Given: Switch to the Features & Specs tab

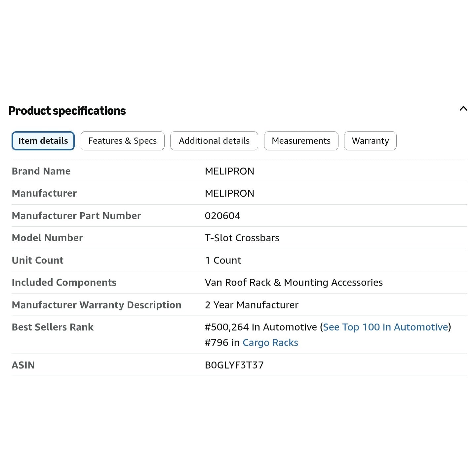Looking at the screenshot, I should [x=122, y=141].
